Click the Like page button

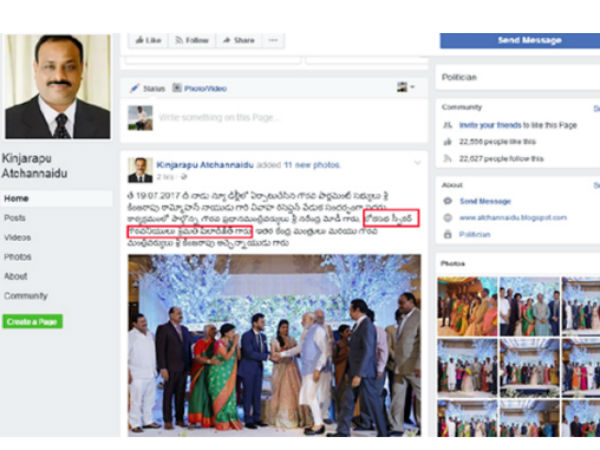[x=147, y=40]
